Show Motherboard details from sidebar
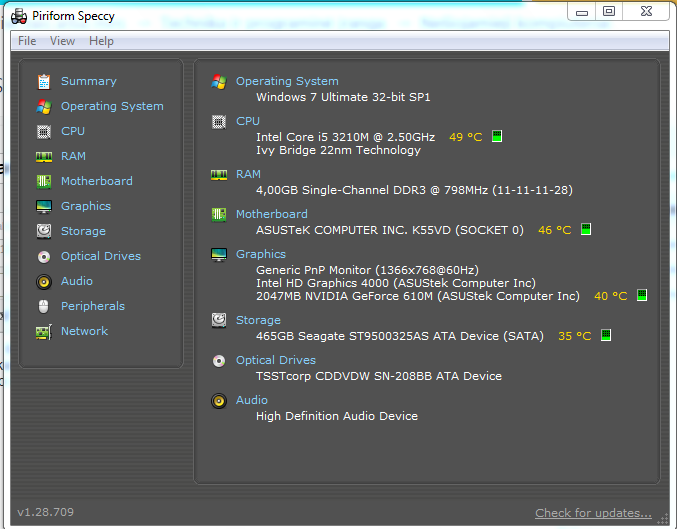 click(97, 181)
